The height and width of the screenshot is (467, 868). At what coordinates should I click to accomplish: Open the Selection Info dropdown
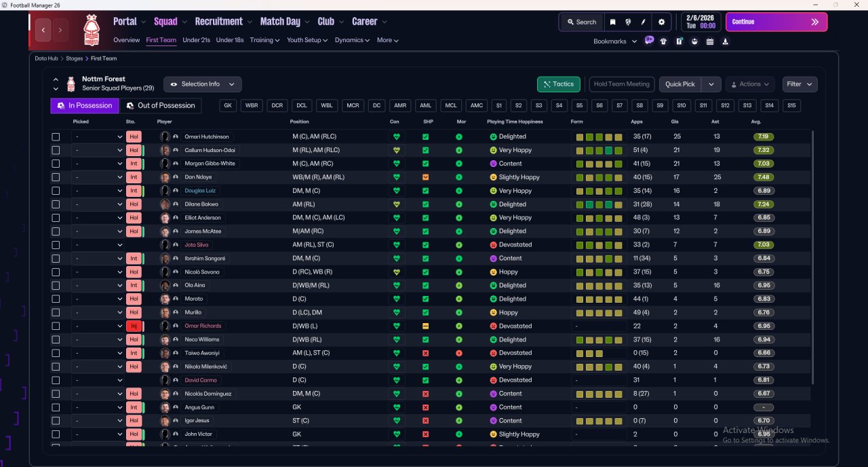pos(202,84)
